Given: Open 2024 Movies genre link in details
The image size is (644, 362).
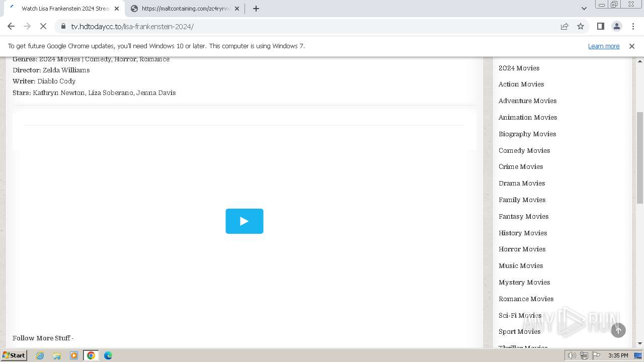Looking at the screenshot, I should coord(60,59).
